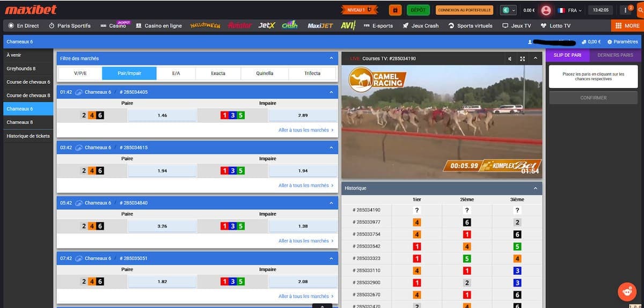Open the E-sports menu

pyautogui.click(x=378, y=26)
